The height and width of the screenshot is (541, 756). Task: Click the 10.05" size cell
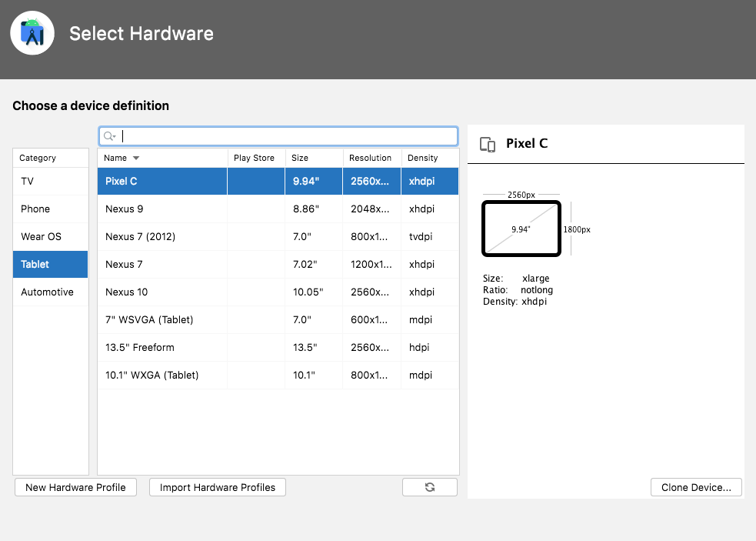[x=314, y=292]
